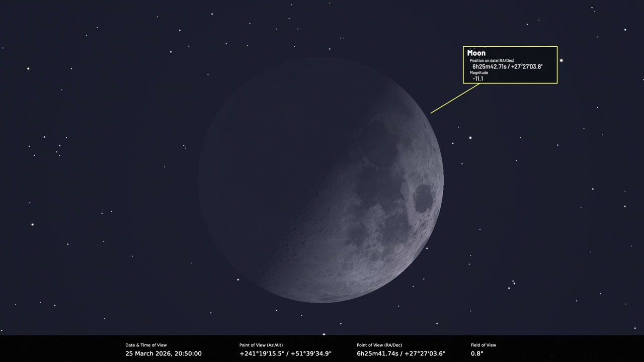Click the Moon RA/Dec value 6h25m42.71s

pyautogui.click(x=507, y=66)
